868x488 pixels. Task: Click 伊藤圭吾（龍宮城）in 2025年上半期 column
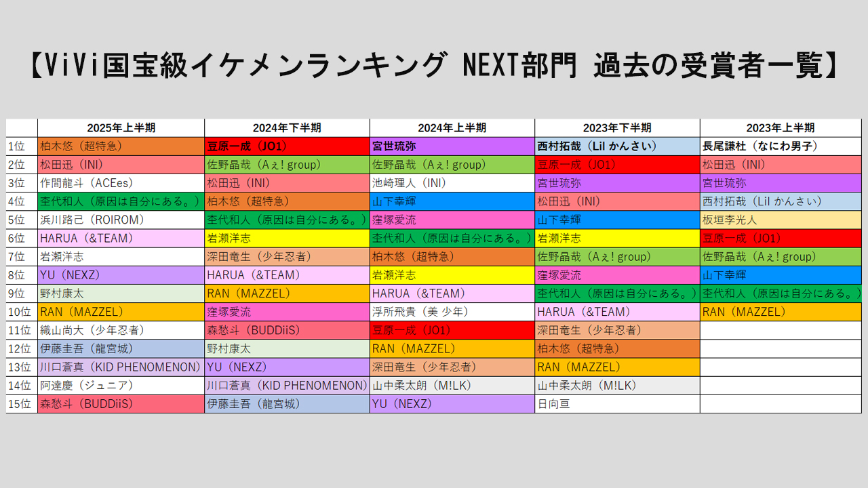click(x=121, y=348)
